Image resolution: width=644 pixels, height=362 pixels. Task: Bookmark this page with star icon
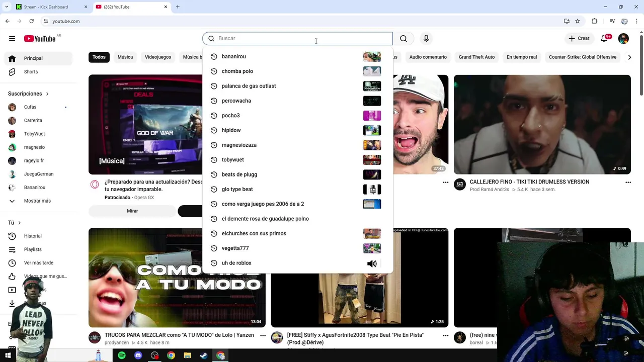tap(578, 21)
